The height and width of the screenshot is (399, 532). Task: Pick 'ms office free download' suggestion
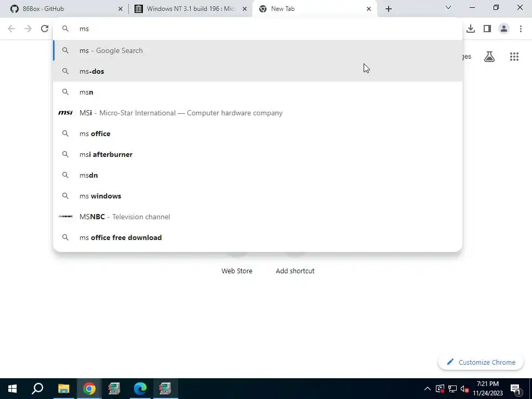coord(258,237)
